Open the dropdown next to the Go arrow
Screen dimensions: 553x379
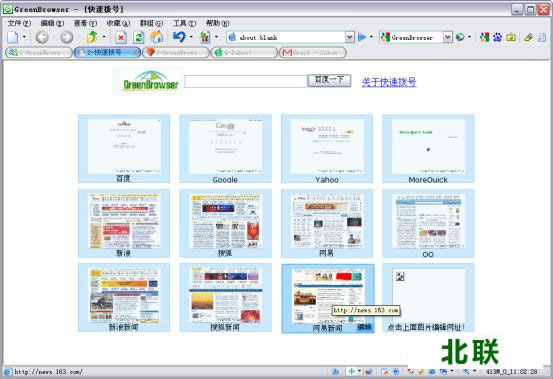pyautogui.click(x=371, y=37)
